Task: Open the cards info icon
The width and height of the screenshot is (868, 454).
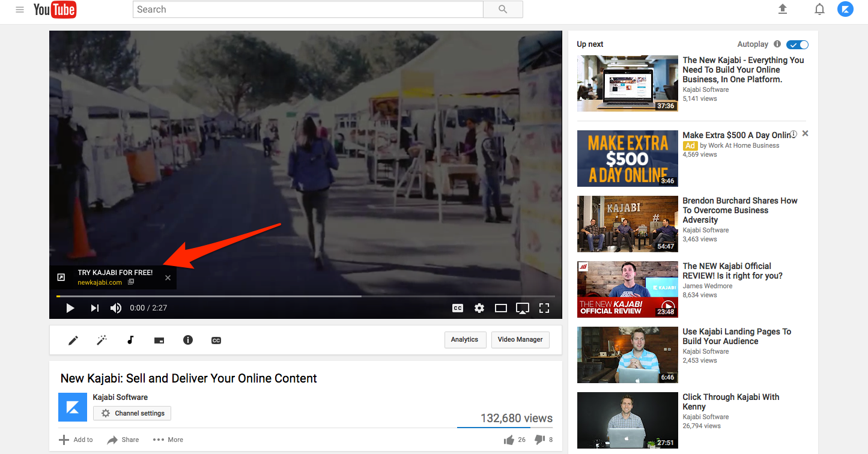Action: 188,340
